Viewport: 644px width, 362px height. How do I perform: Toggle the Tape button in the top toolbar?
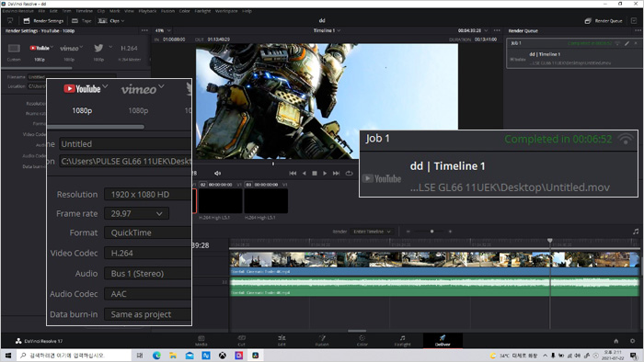(82, 20)
